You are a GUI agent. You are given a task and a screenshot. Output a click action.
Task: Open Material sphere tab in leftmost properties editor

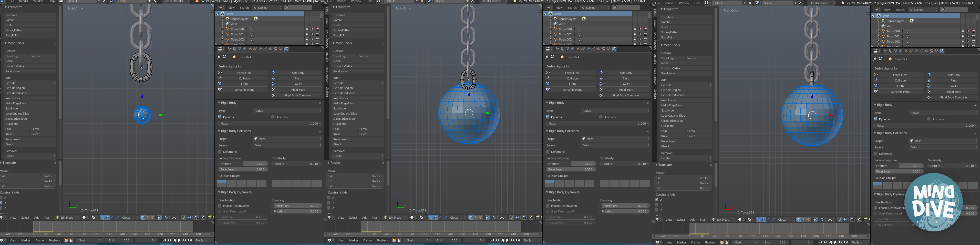271,49
